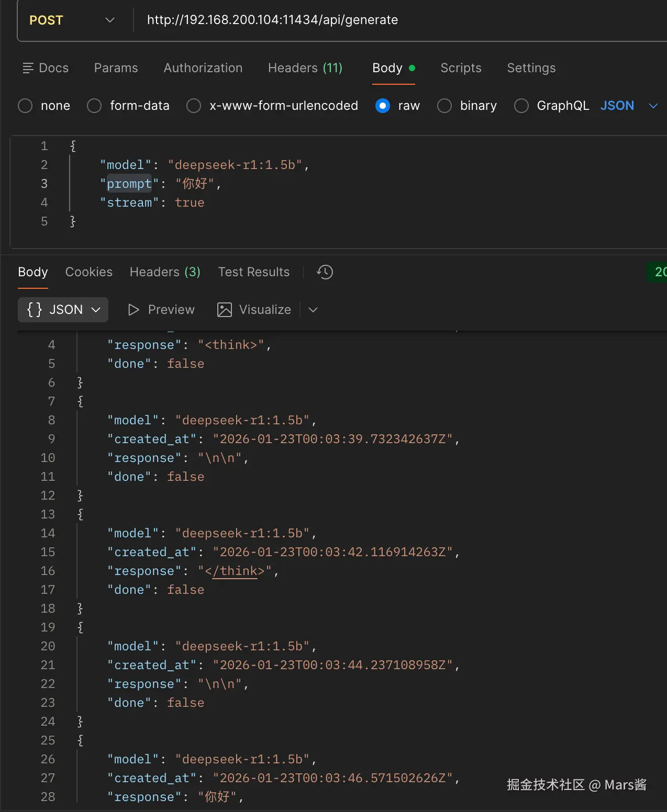Image resolution: width=667 pixels, height=812 pixels.
Task: Select the GraphQL body option
Action: (521, 106)
